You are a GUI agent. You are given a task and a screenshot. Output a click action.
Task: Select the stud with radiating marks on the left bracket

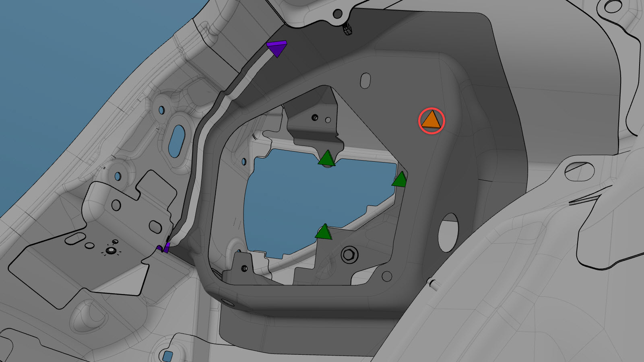(x=110, y=251)
